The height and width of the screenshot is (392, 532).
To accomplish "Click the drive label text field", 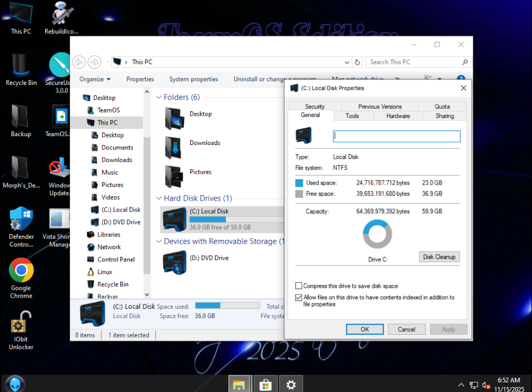I will (396, 136).
